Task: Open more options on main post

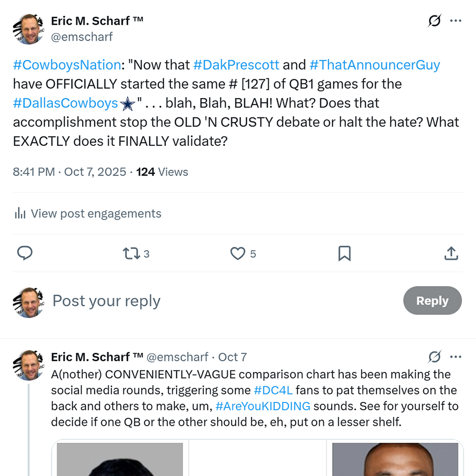Action: click(x=456, y=21)
